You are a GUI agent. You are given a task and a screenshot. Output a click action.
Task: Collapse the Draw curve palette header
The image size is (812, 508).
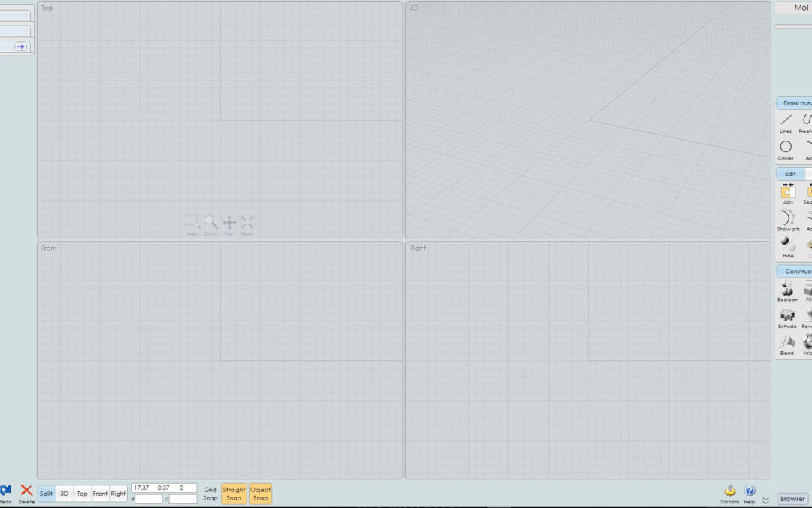795,103
